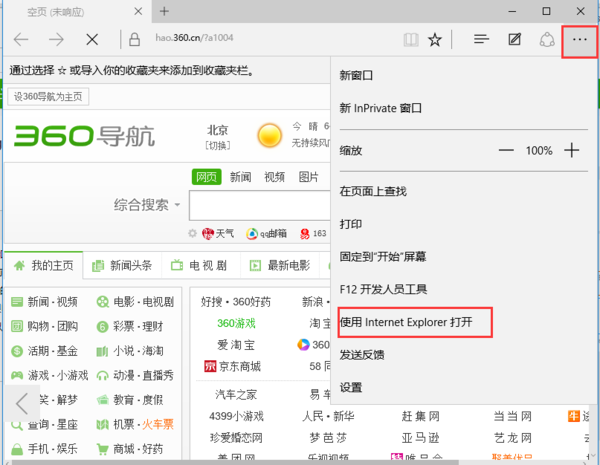Open the 163 mail quick link
The height and width of the screenshot is (465, 600).
pyautogui.click(x=313, y=233)
